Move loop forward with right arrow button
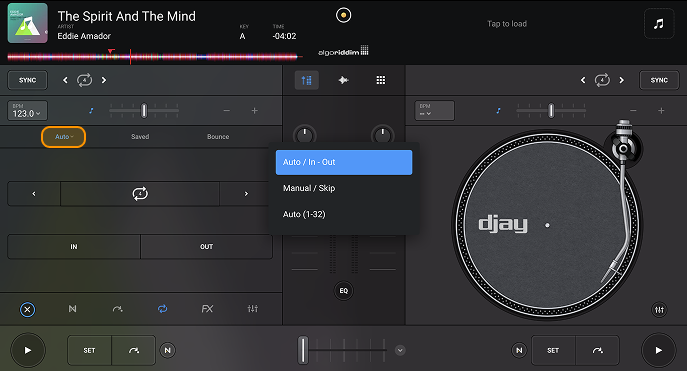Image resolution: width=687 pixels, height=371 pixels. pos(246,194)
